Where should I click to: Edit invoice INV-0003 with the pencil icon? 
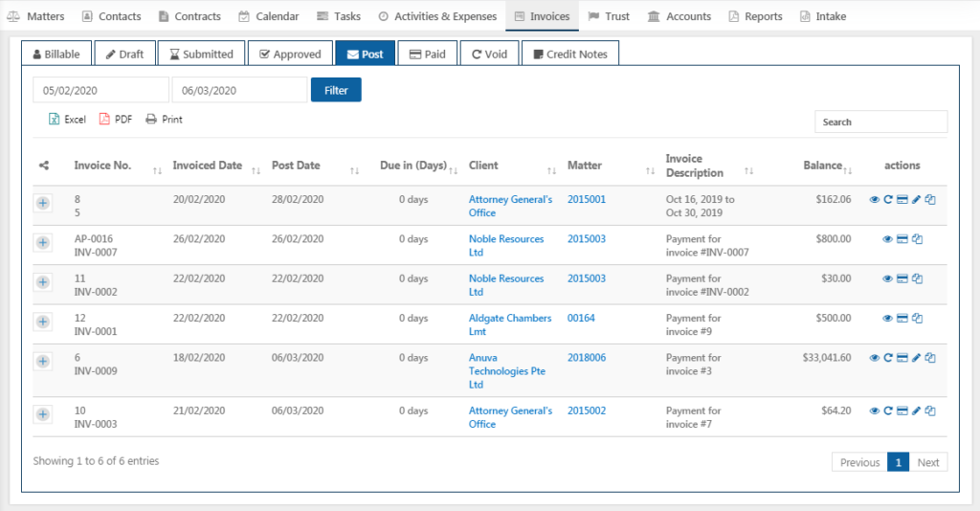click(x=916, y=411)
